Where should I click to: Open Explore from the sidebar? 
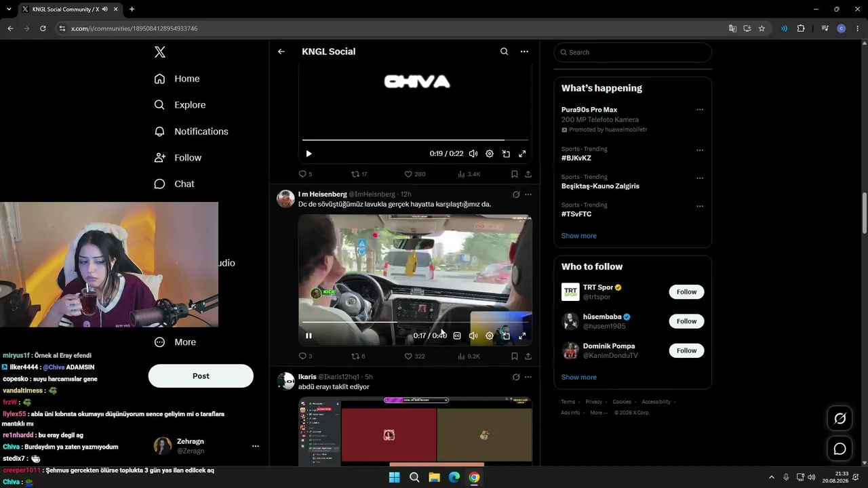tap(180, 105)
